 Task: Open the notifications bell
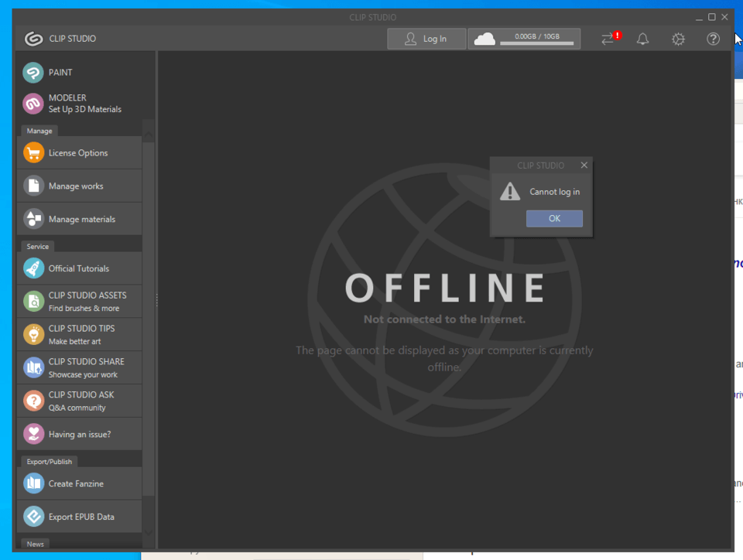click(x=642, y=39)
